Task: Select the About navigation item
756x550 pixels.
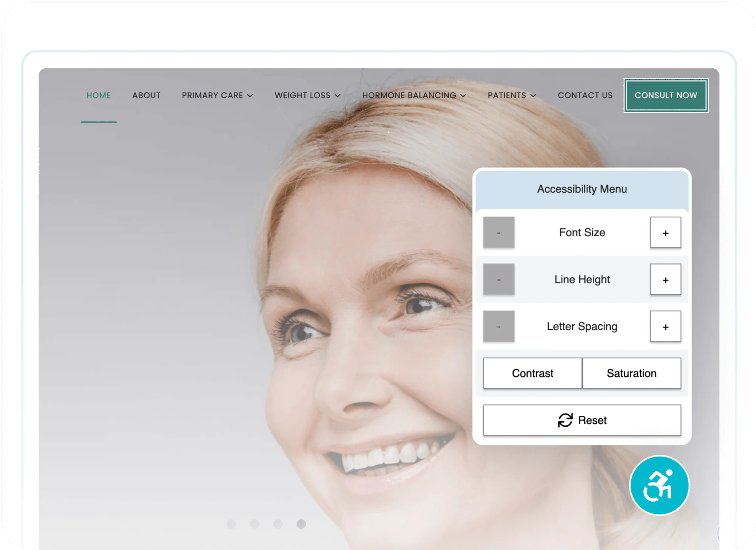Action: click(146, 95)
